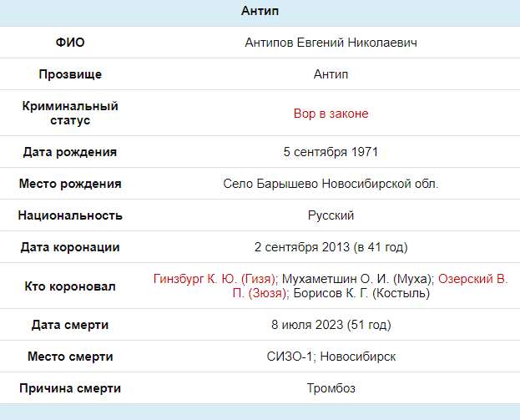This screenshot has width=520, height=420.
Task: Select the death date '8 июля 2023'
Action: coord(307,325)
